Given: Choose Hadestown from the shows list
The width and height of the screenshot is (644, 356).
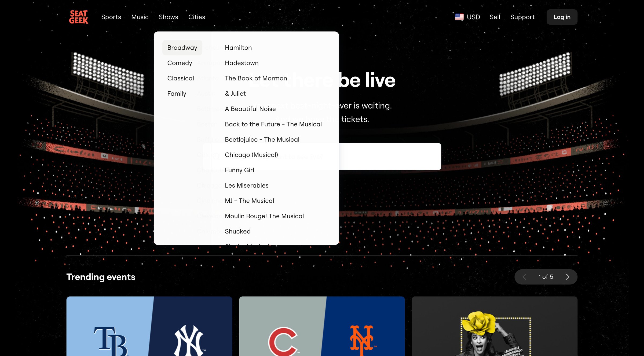Looking at the screenshot, I should pos(241,63).
